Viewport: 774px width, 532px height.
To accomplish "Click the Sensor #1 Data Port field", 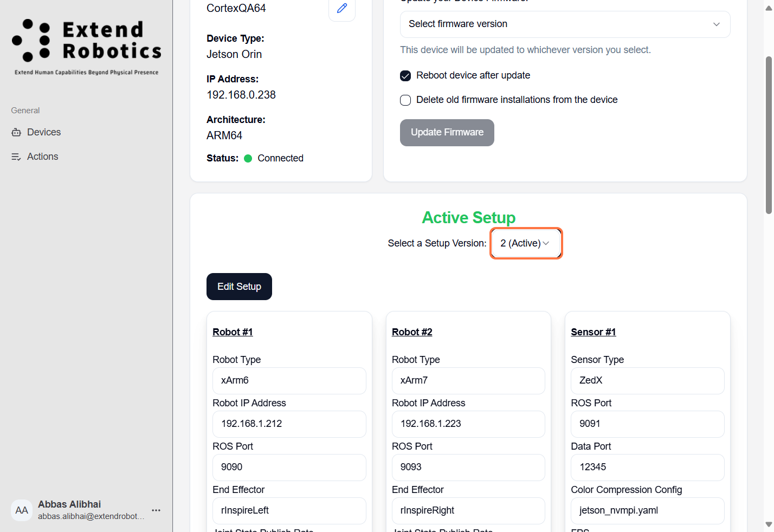I will coord(647,468).
